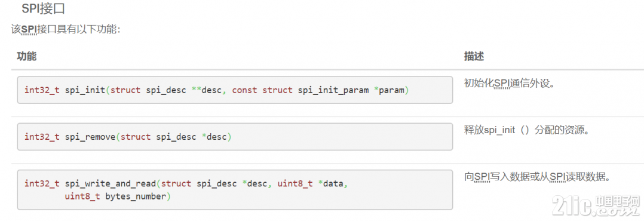Screen dimensions: 644x221
Task: Click the spi_write_and_read function name
Action: click(111, 183)
